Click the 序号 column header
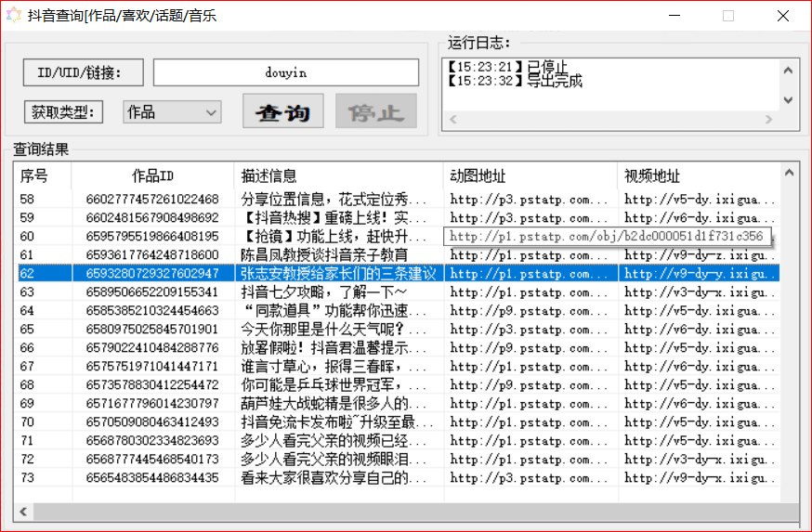The image size is (812, 532). click(x=43, y=176)
